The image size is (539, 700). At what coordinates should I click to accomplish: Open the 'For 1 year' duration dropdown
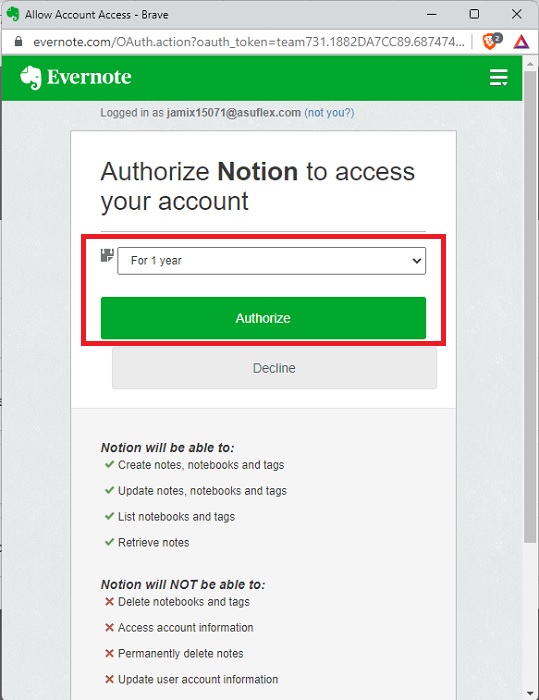coord(272,261)
